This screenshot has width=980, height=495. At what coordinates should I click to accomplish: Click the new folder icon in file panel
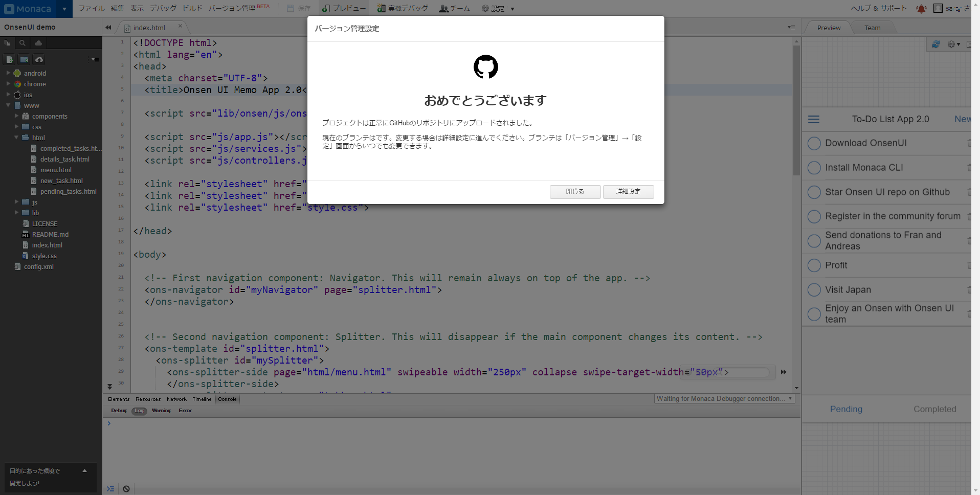point(24,59)
